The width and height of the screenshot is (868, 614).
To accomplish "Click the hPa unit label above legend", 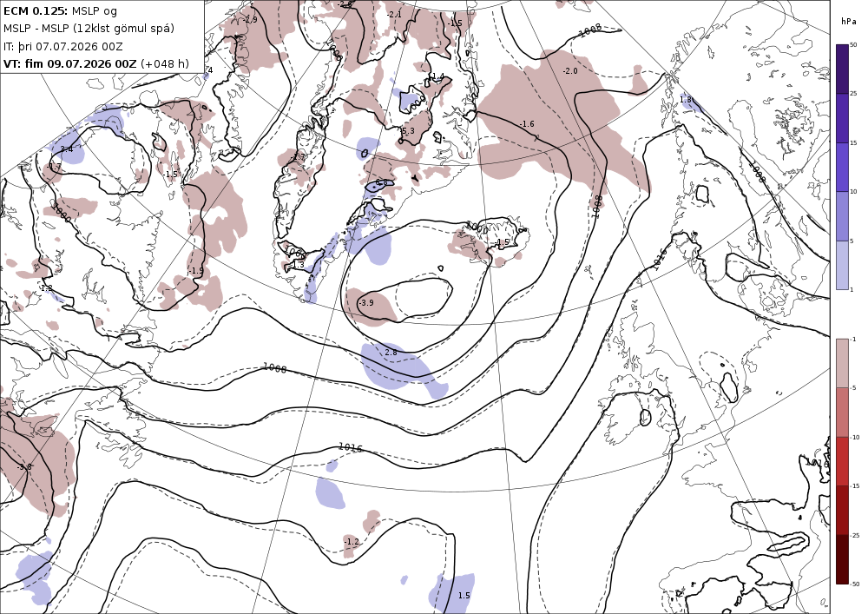I will [847, 21].
